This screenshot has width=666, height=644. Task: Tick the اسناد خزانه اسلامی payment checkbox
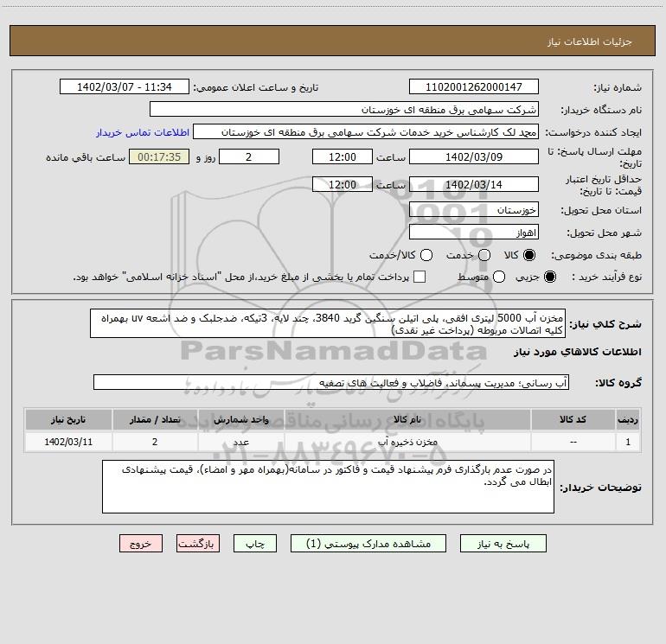click(419, 277)
